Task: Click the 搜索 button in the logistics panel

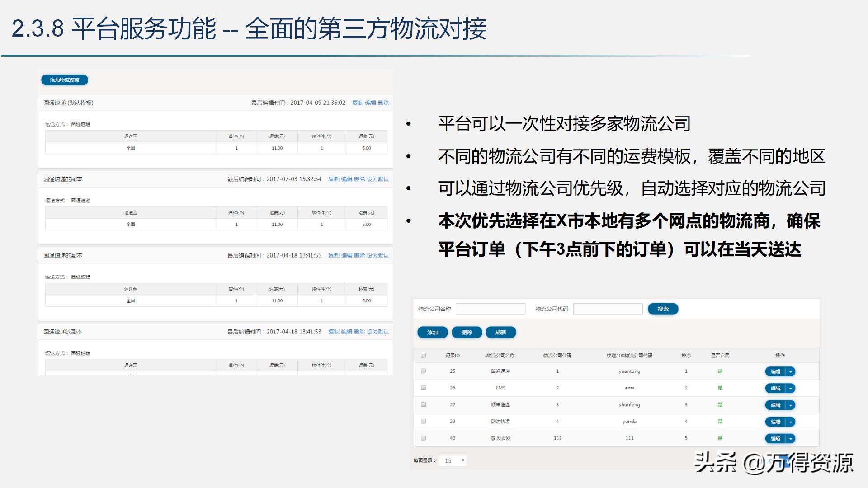Action: [663, 309]
